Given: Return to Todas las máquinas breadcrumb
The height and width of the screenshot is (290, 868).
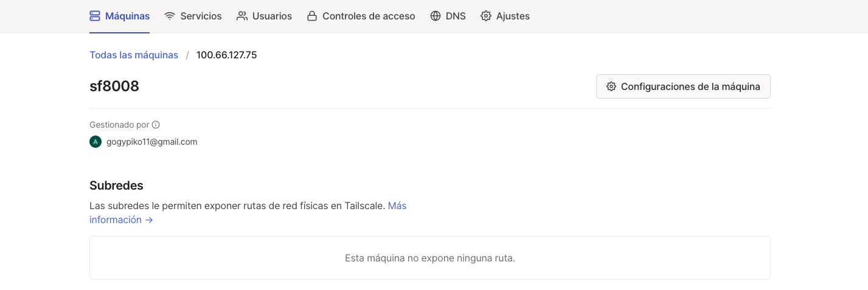Looking at the screenshot, I should [134, 55].
